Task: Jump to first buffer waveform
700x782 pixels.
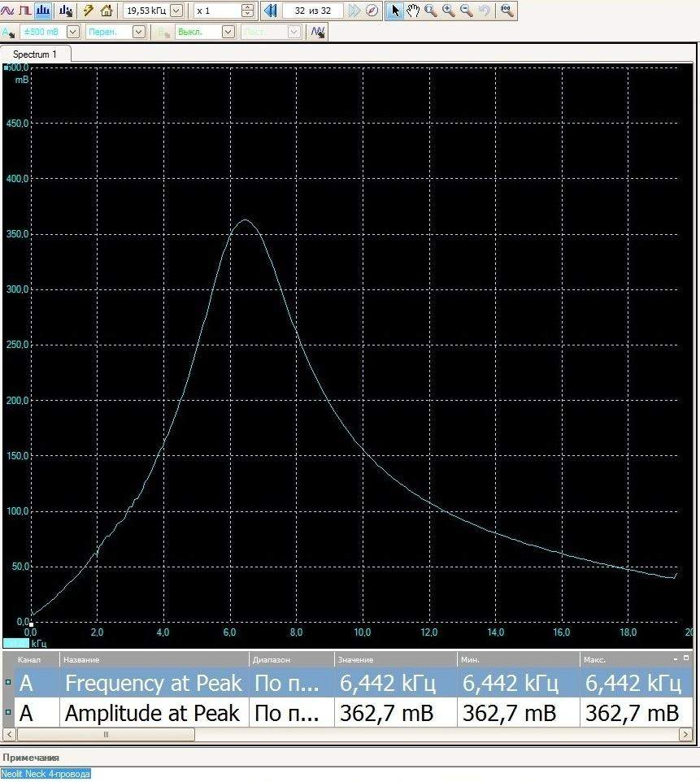Action: coord(271,11)
